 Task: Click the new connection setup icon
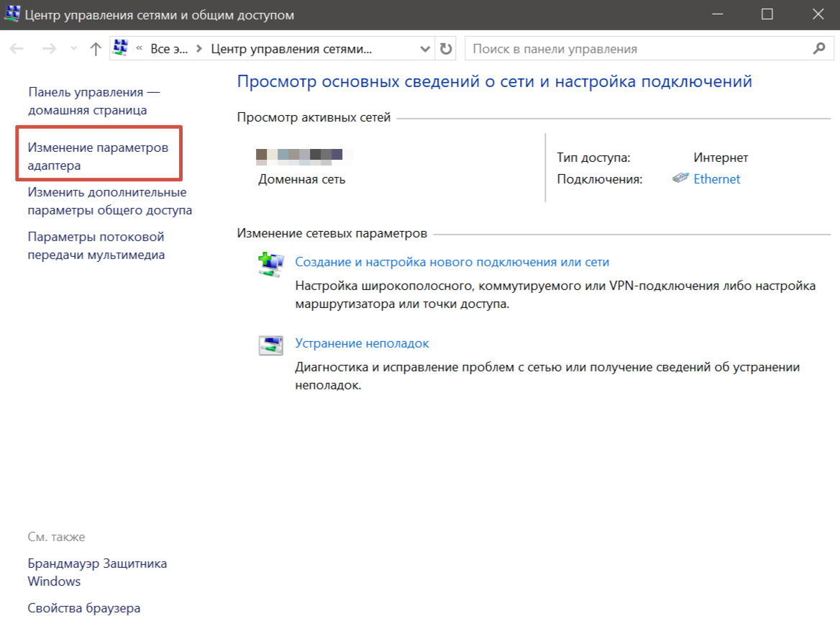pyautogui.click(x=270, y=264)
